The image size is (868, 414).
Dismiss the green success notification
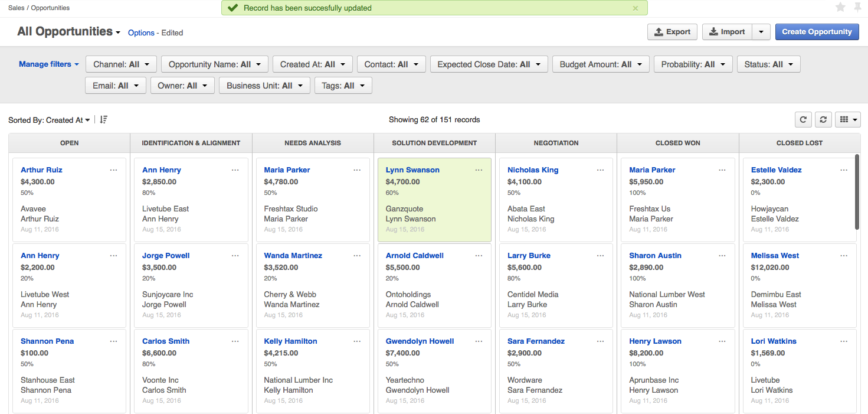tap(636, 8)
